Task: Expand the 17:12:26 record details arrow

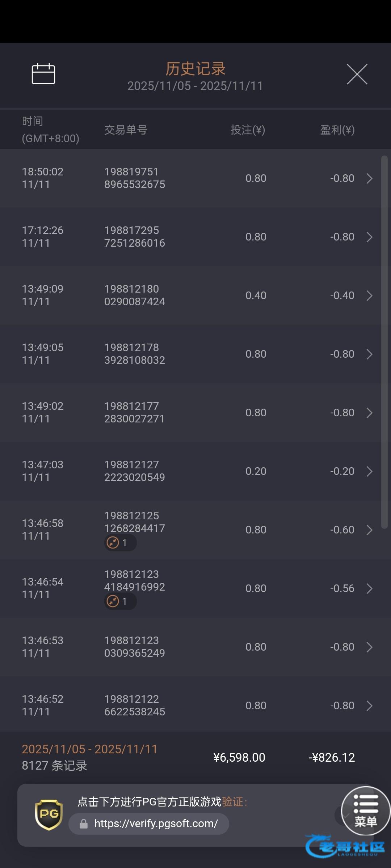Action: (369, 237)
